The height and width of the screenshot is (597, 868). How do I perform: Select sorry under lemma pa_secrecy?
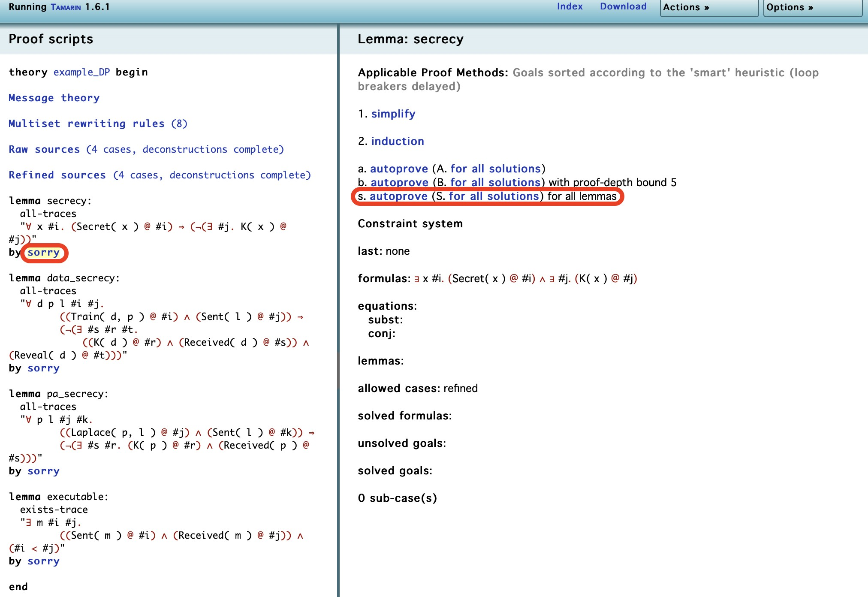point(43,471)
